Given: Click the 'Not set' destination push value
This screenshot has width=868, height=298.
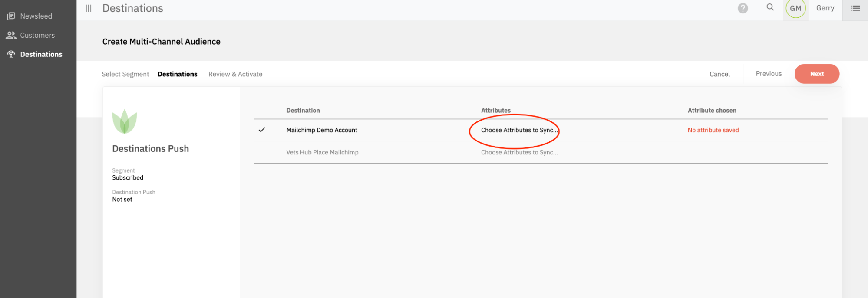Looking at the screenshot, I should (x=122, y=200).
